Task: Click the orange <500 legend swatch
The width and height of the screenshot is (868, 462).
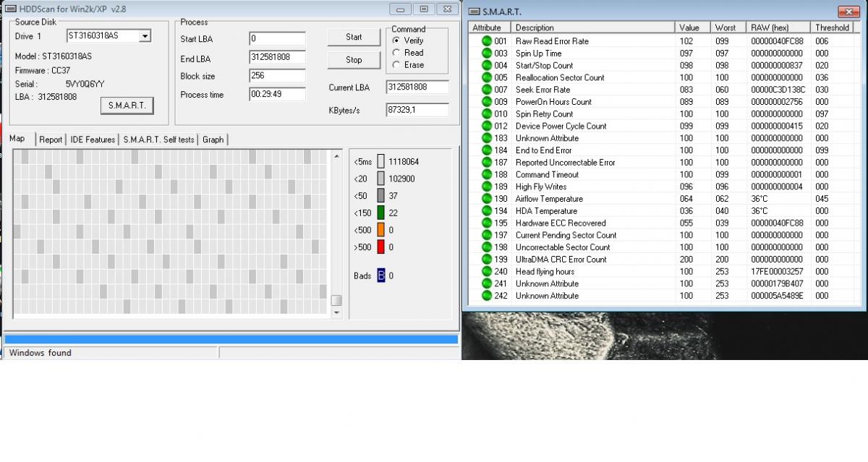Action: click(x=380, y=230)
